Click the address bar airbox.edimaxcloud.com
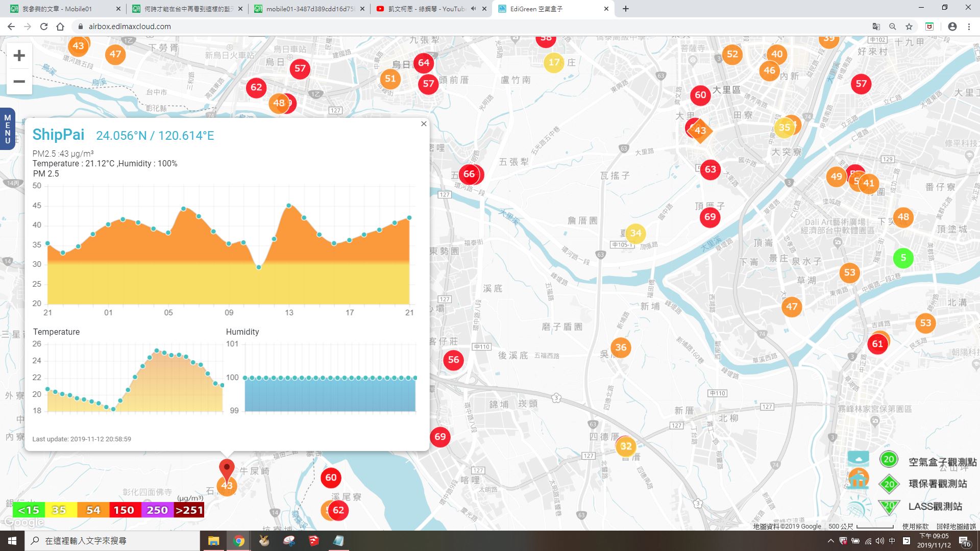Image resolution: width=980 pixels, height=551 pixels. point(130,27)
